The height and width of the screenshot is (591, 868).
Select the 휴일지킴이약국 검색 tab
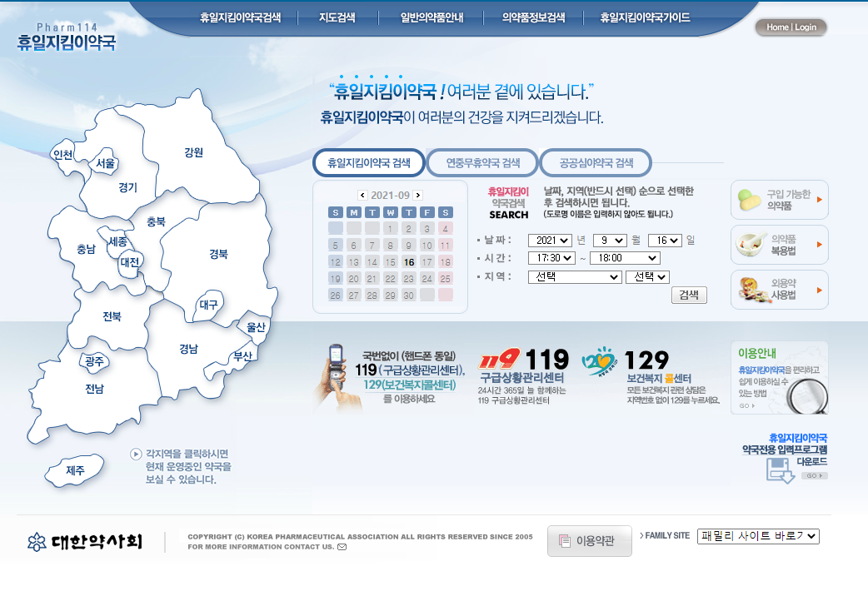click(x=369, y=162)
